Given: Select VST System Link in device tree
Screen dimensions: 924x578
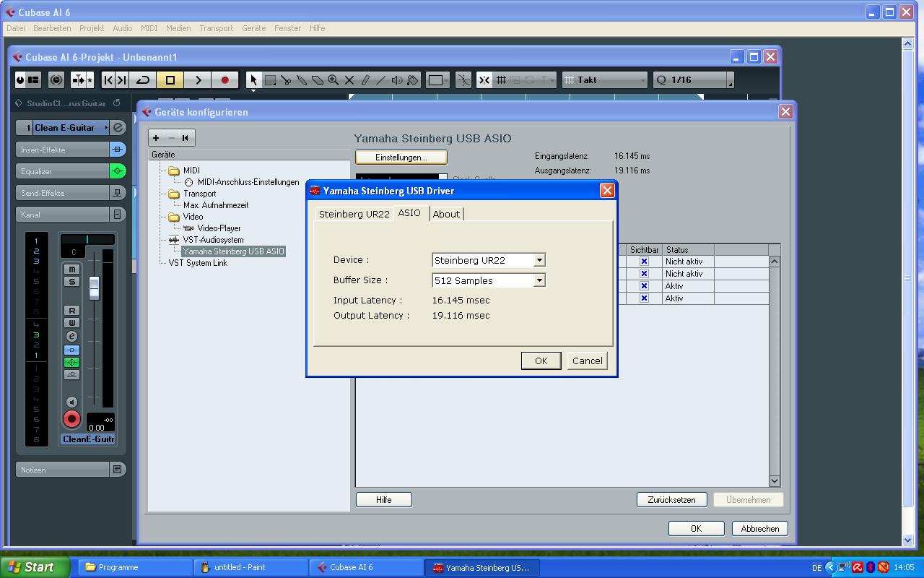Looking at the screenshot, I should tap(198, 263).
